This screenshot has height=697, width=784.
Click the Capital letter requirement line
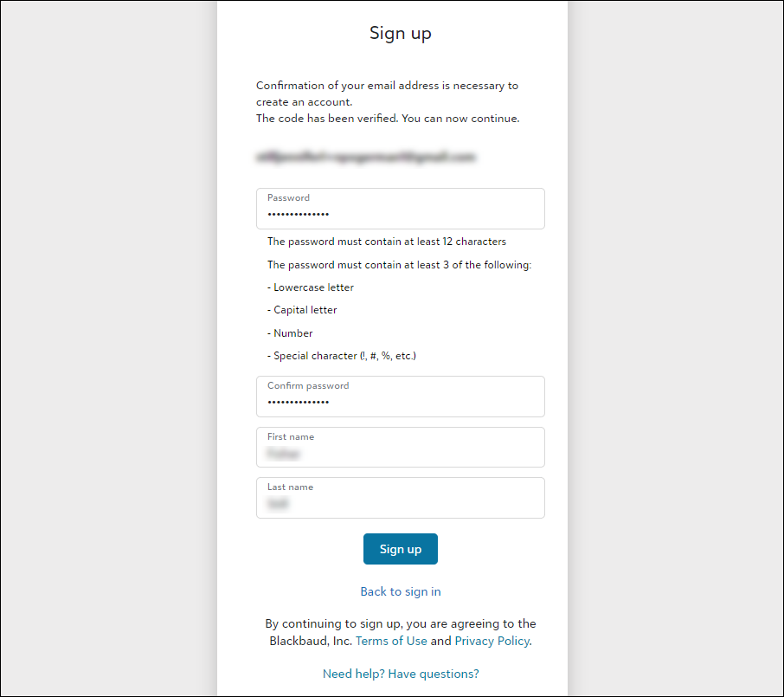pos(302,310)
